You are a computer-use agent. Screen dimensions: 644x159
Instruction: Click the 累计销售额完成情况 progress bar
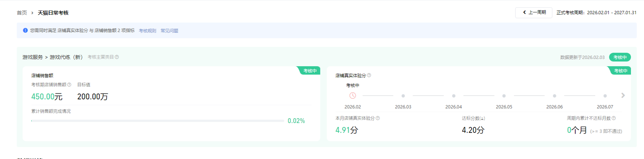157,121
